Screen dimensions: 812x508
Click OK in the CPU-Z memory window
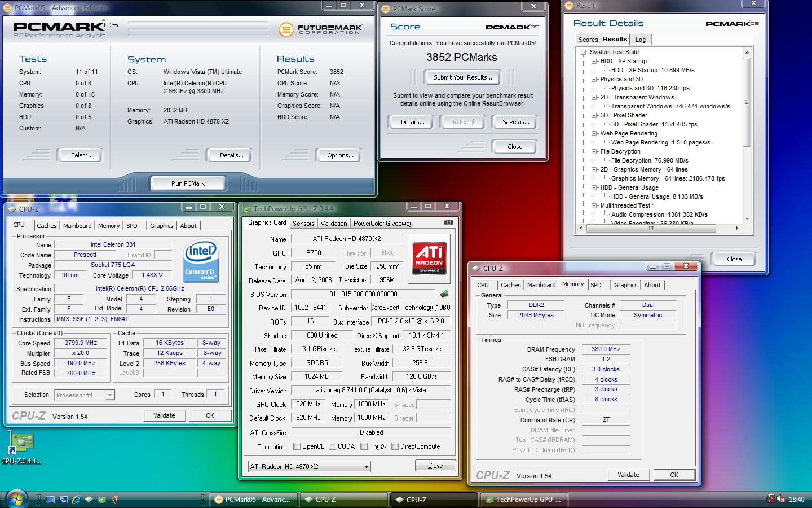pyautogui.click(x=674, y=475)
